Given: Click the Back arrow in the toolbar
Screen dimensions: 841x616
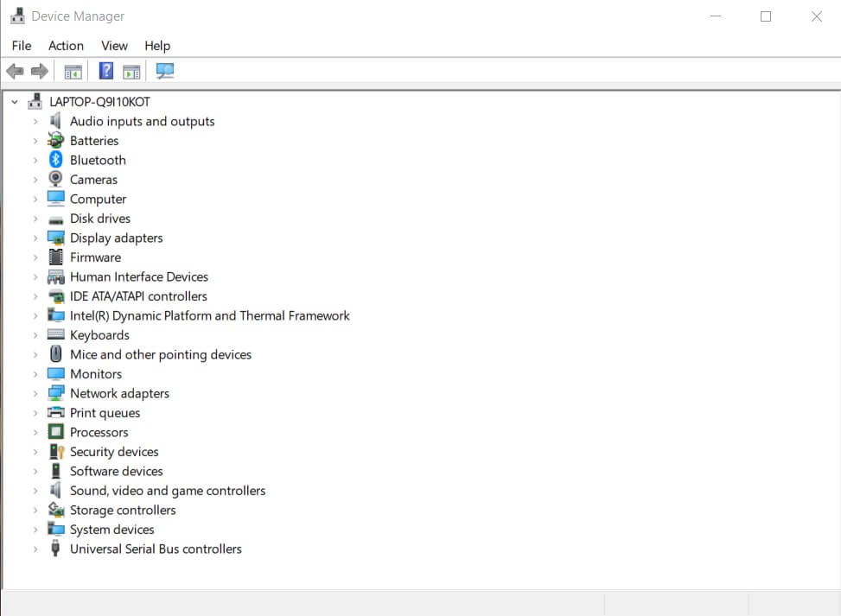Looking at the screenshot, I should pyautogui.click(x=15, y=71).
